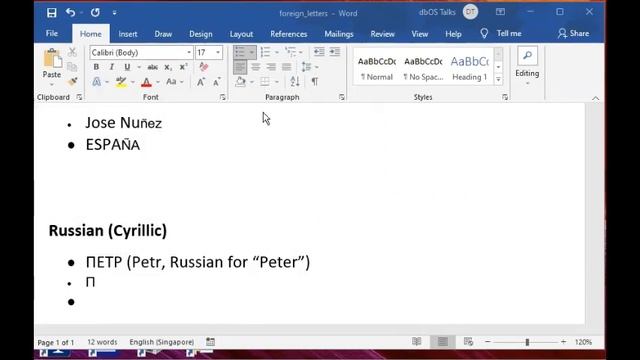Screen dimensions: 640x360
Task: Toggle Underline formatting
Action: (x=127, y=67)
